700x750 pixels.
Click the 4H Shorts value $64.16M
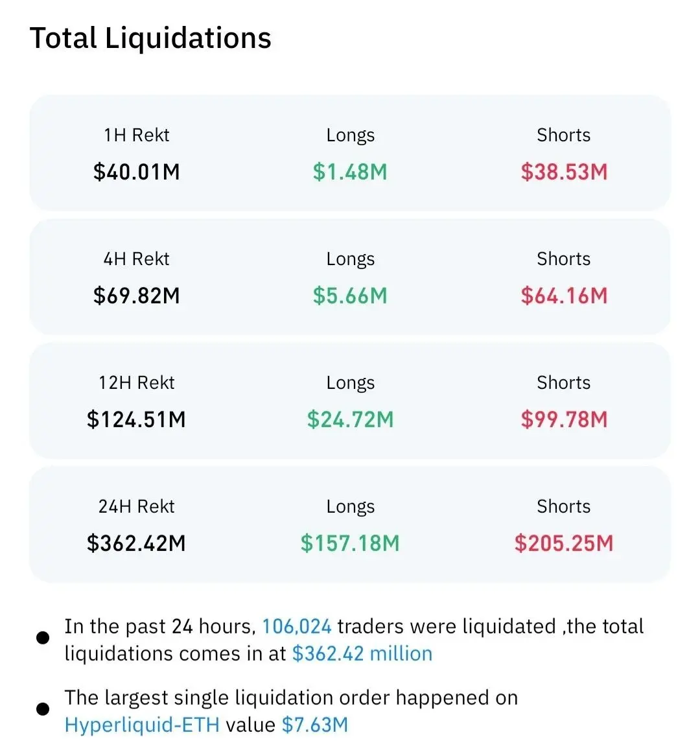coord(564,296)
